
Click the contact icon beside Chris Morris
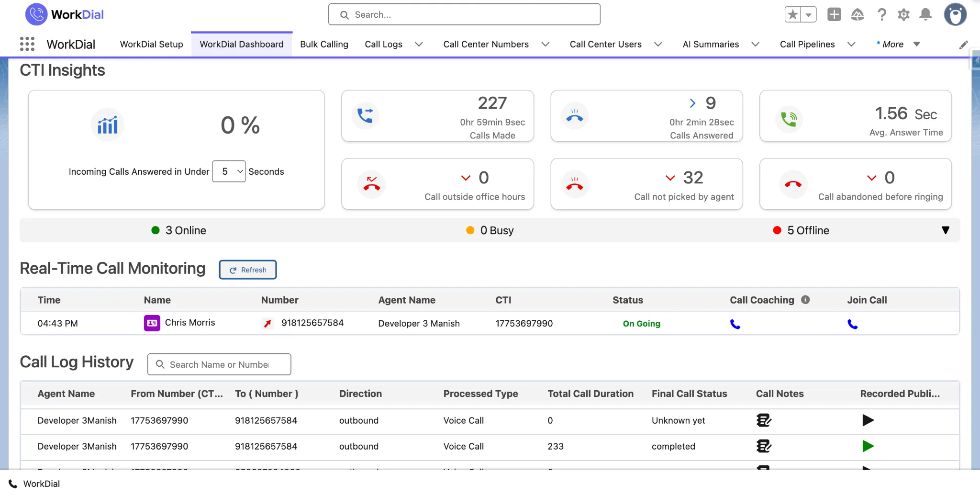pyautogui.click(x=152, y=323)
